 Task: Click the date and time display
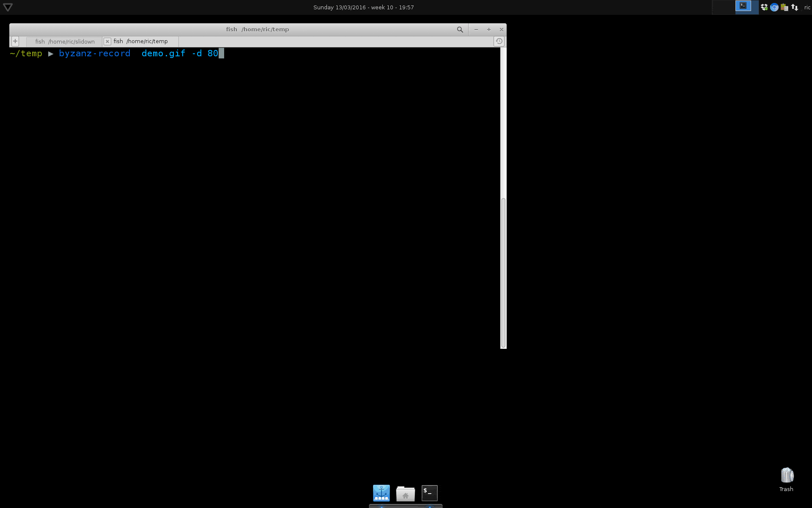point(363,7)
